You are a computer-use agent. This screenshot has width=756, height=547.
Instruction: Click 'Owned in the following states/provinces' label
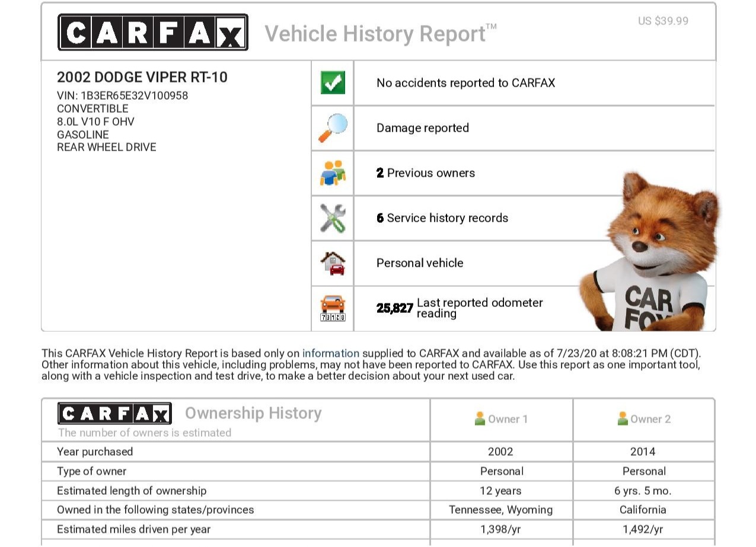tap(155, 510)
